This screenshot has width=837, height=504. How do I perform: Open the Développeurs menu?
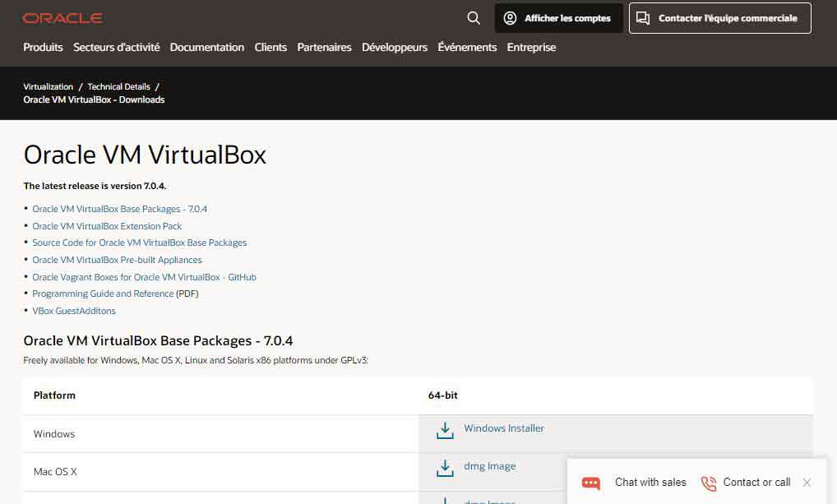(x=395, y=47)
